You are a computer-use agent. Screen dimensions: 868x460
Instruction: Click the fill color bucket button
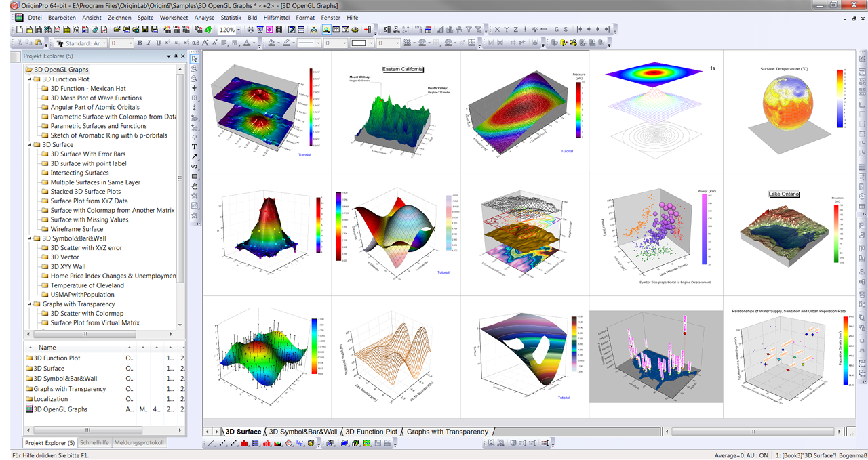tap(271, 43)
